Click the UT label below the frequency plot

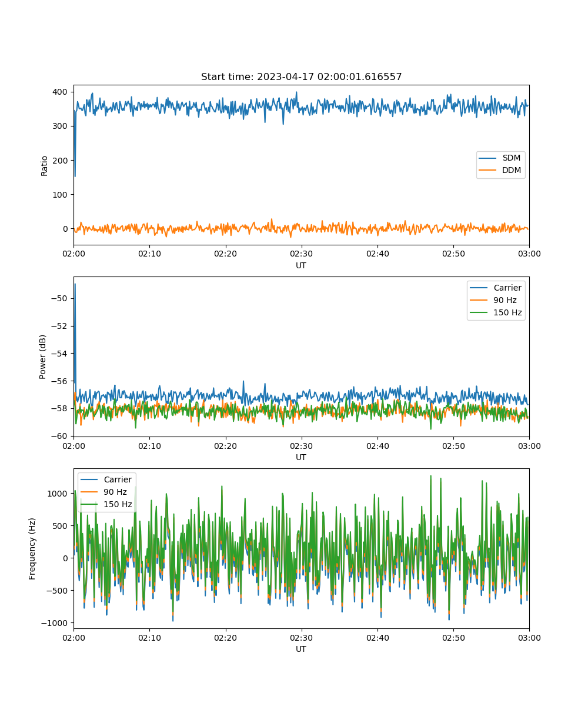(x=301, y=649)
